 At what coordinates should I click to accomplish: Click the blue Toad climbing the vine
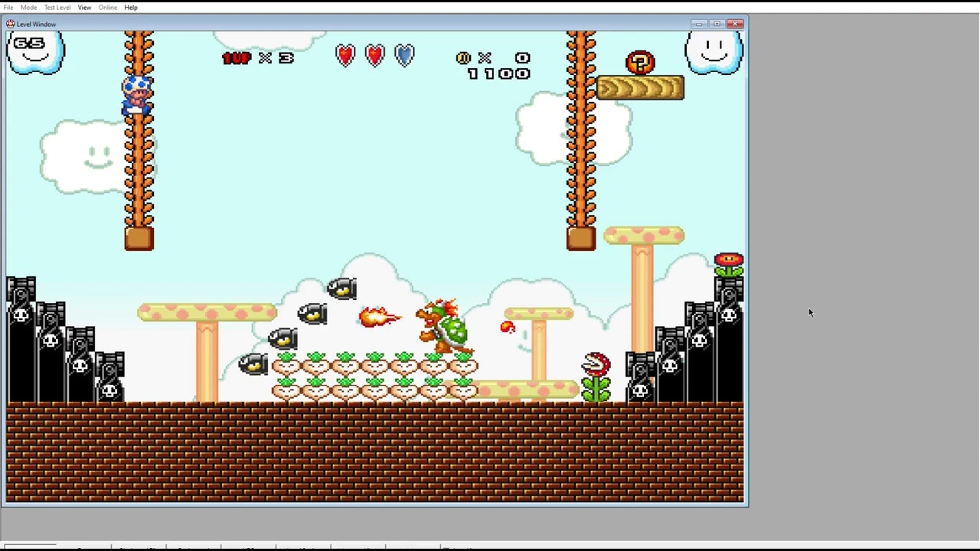(137, 95)
